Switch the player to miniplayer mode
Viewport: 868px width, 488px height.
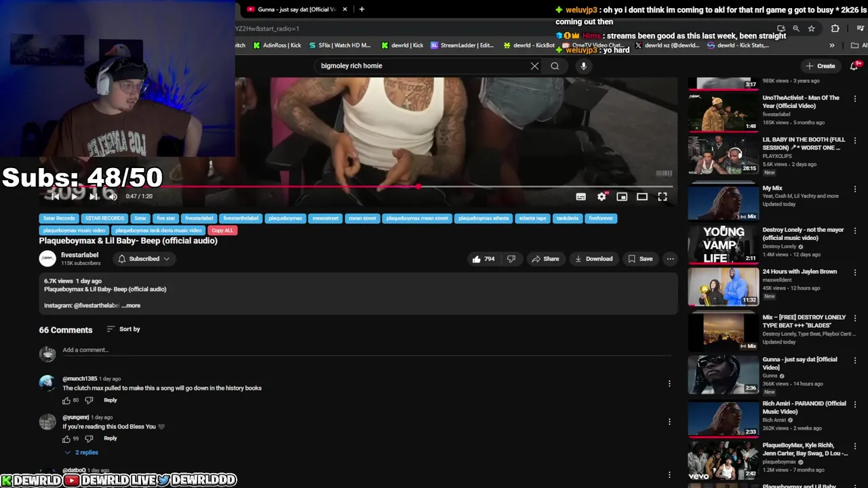622,197
